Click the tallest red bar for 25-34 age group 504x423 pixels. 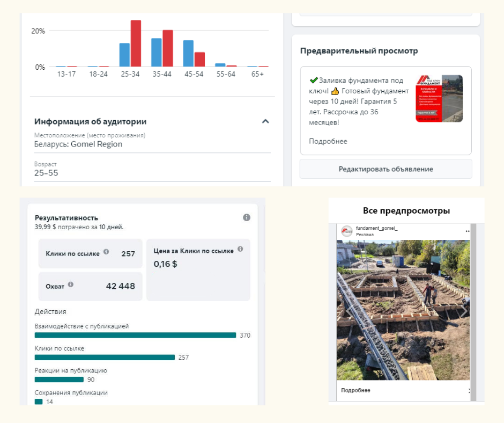(x=136, y=43)
